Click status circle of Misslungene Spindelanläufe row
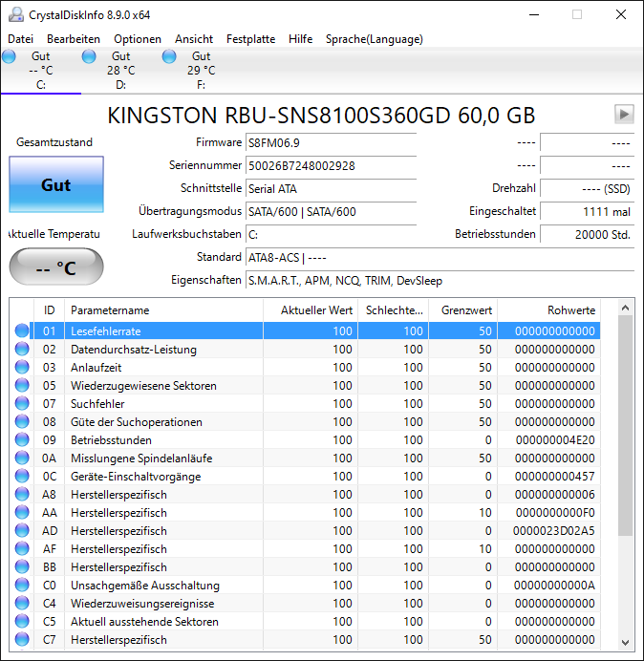644x661 pixels. click(22, 458)
